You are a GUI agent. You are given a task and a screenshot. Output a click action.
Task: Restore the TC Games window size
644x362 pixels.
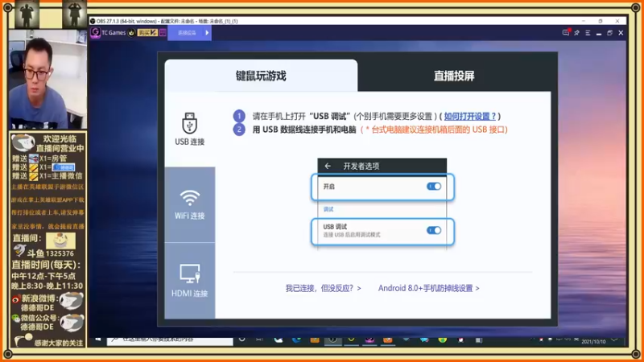click(x=609, y=33)
